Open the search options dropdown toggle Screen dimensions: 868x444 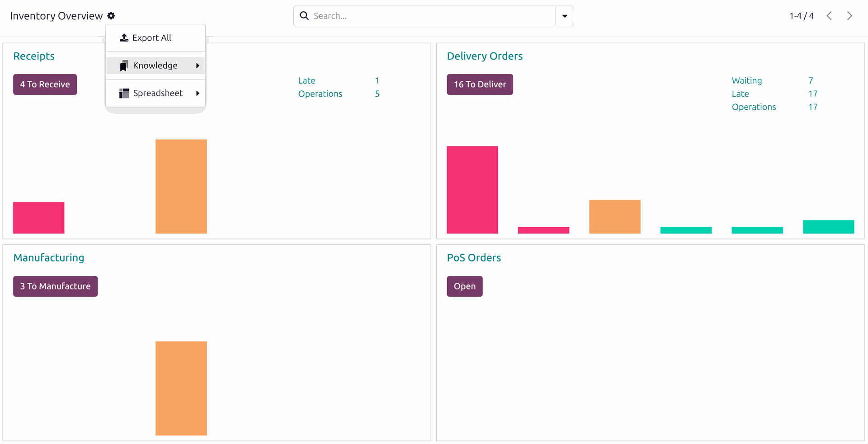pyautogui.click(x=565, y=16)
